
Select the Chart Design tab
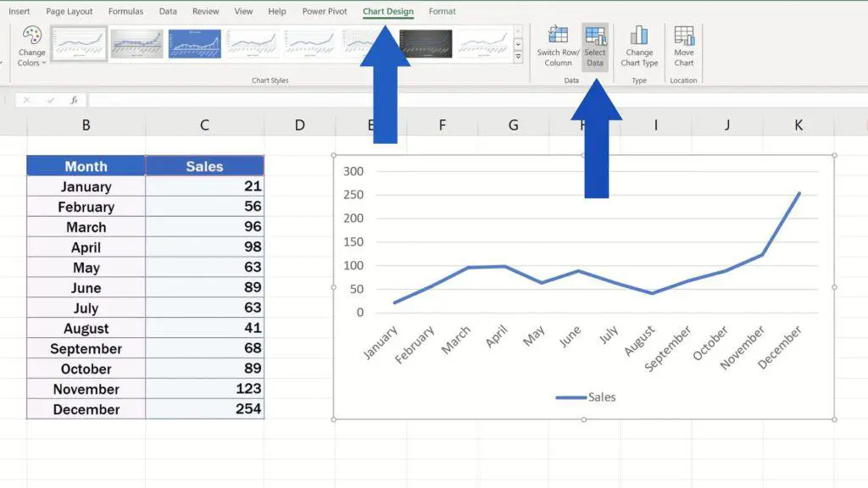coord(388,11)
